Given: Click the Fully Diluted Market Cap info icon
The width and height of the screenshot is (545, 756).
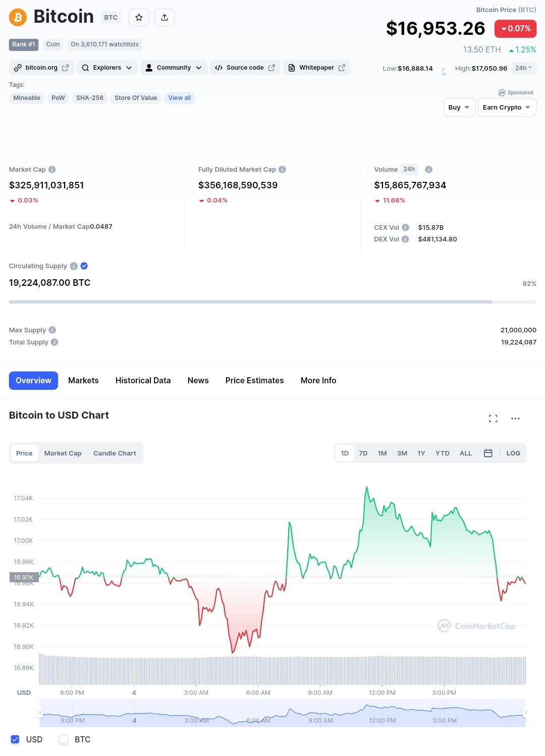Looking at the screenshot, I should point(282,170).
